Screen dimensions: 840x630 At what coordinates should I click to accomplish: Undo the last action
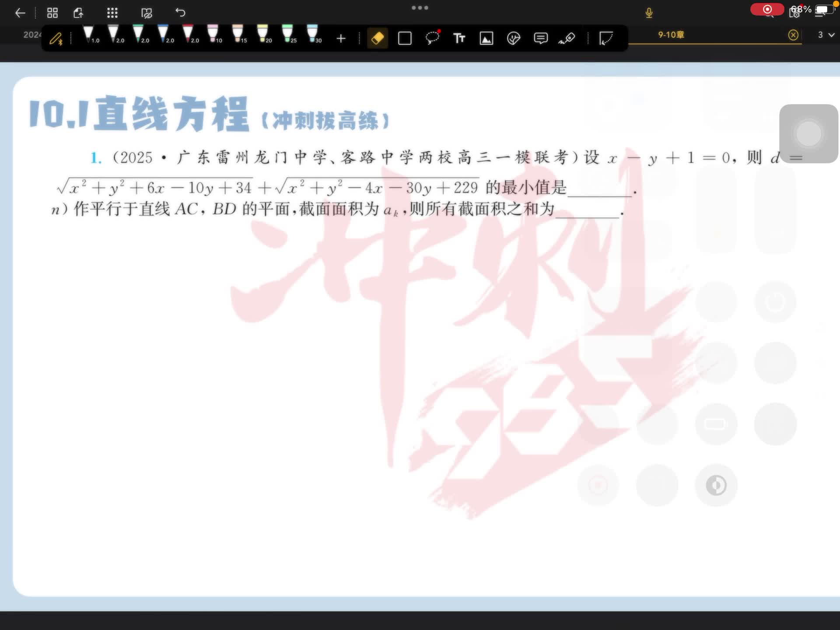tap(180, 13)
